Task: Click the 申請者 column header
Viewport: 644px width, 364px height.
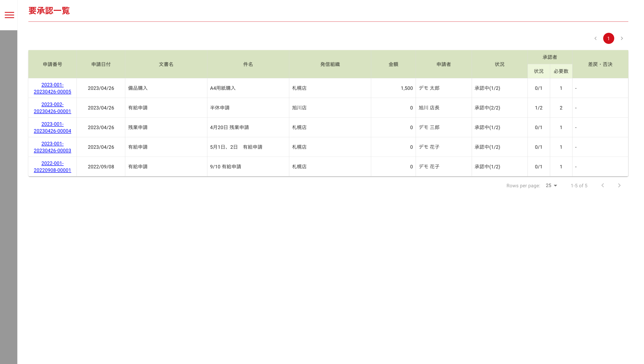Action: 444,64
